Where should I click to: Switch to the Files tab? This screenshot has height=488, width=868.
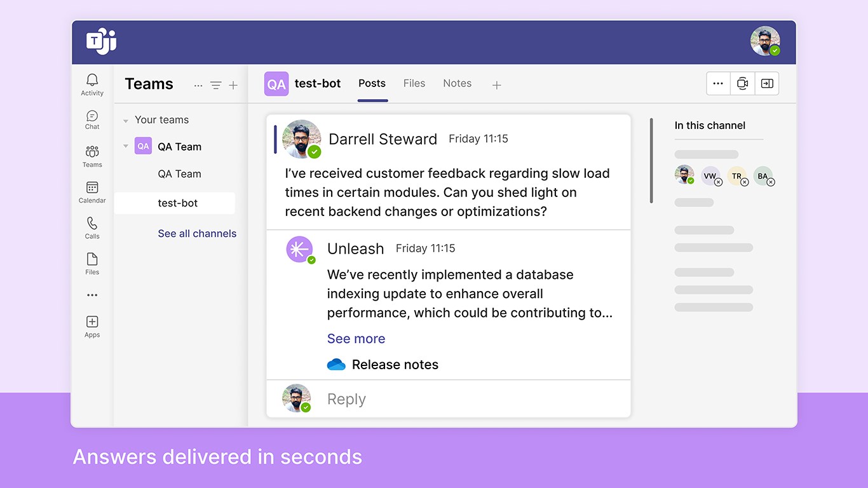[x=414, y=83]
